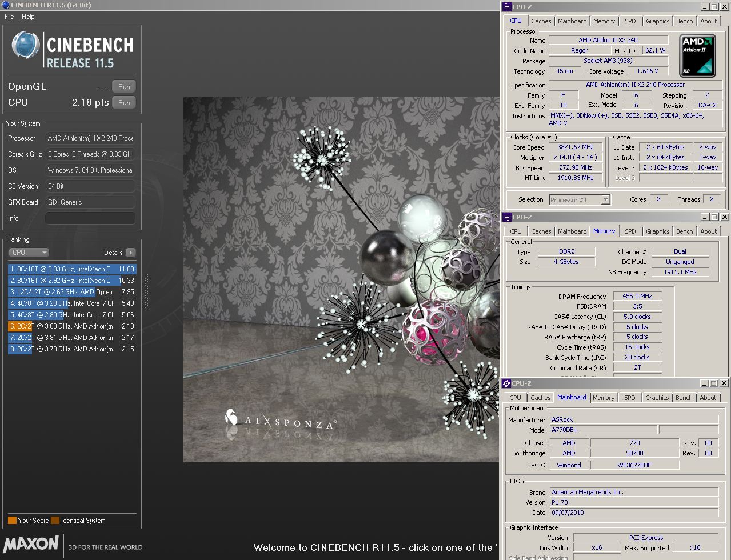The image size is (731, 560).
Task: Select CPU tab in middle CPU-Z window
Action: pyautogui.click(x=516, y=231)
